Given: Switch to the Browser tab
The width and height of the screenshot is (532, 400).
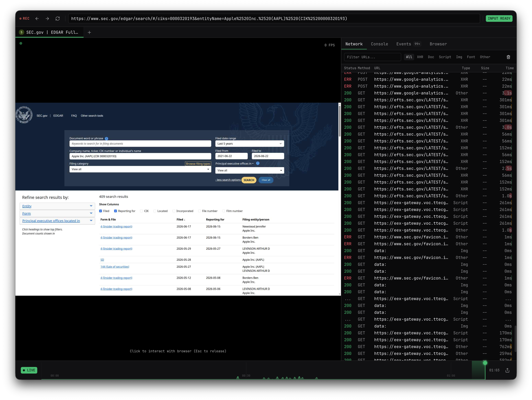Looking at the screenshot, I should (438, 44).
